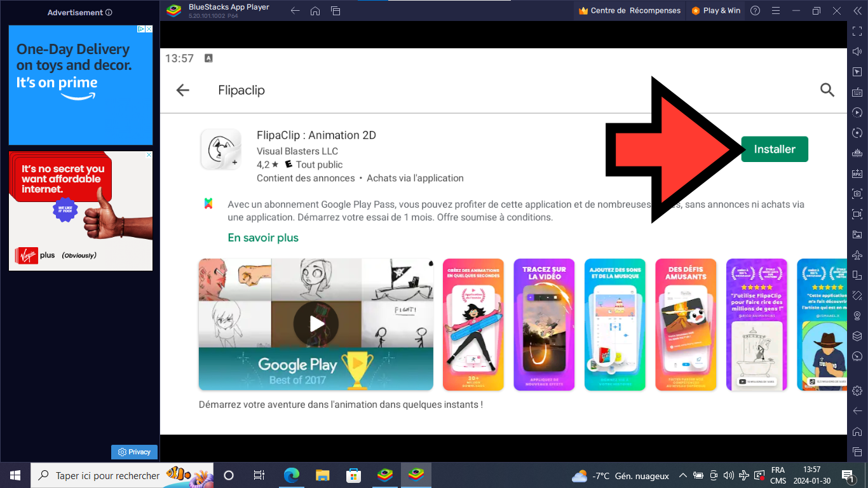Collapse the BlueStacks side toolbar
Image resolution: width=868 pixels, height=488 pixels.
pyautogui.click(x=858, y=11)
